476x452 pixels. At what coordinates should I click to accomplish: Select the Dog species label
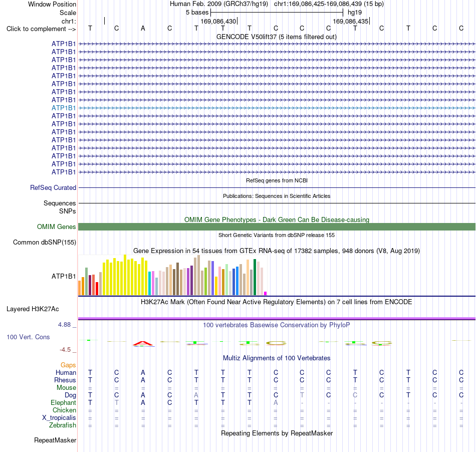70,395
